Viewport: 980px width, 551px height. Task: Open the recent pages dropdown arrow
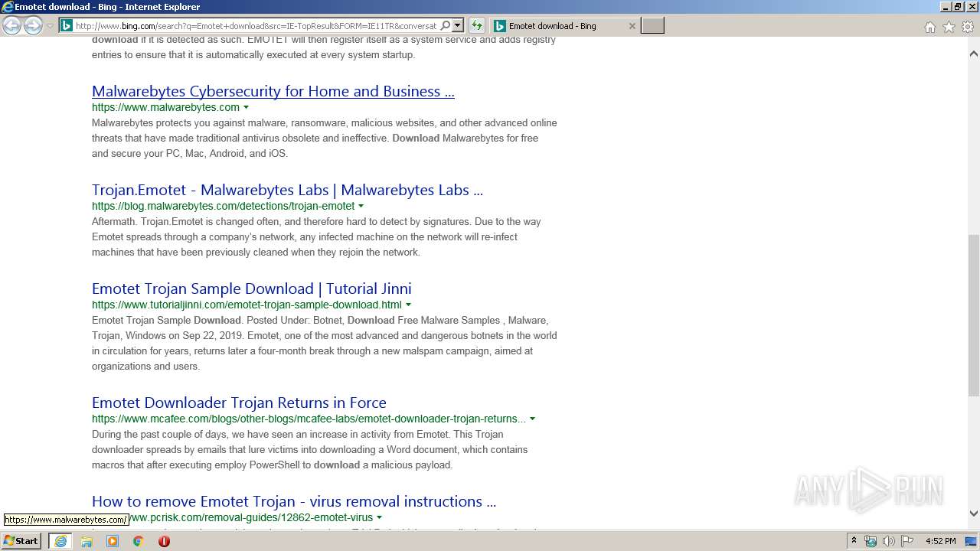click(x=50, y=26)
